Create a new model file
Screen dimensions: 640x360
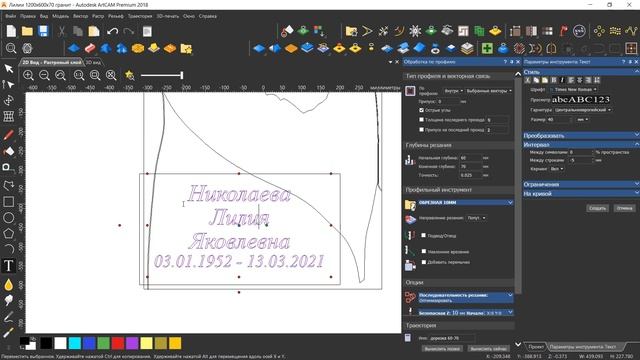click(11, 31)
